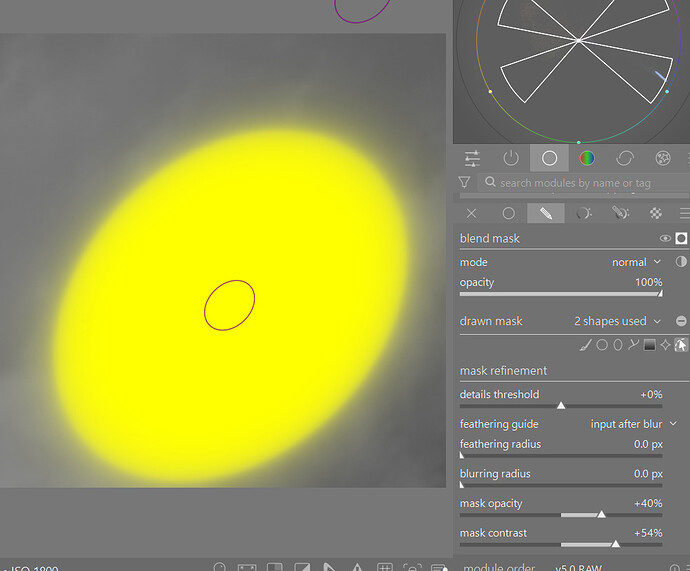Add a circle shape to mask
Screen dimensions: 690x571
(x=602, y=345)
